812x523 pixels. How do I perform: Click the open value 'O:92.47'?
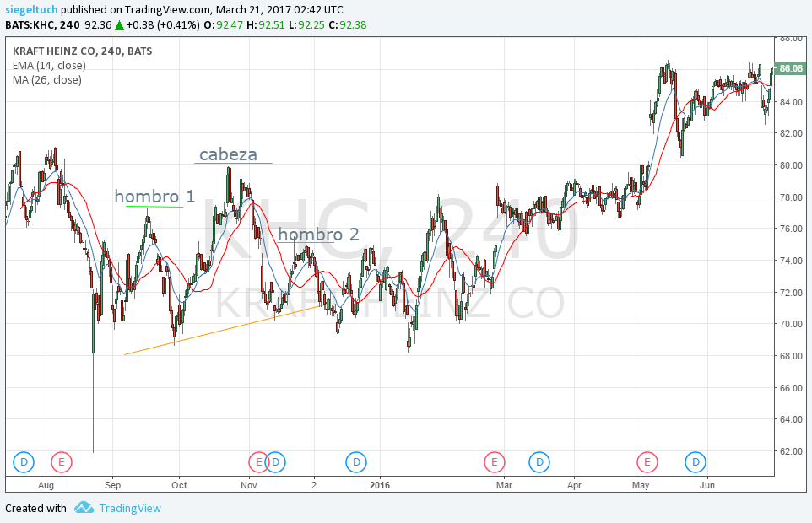pos(223,24)
